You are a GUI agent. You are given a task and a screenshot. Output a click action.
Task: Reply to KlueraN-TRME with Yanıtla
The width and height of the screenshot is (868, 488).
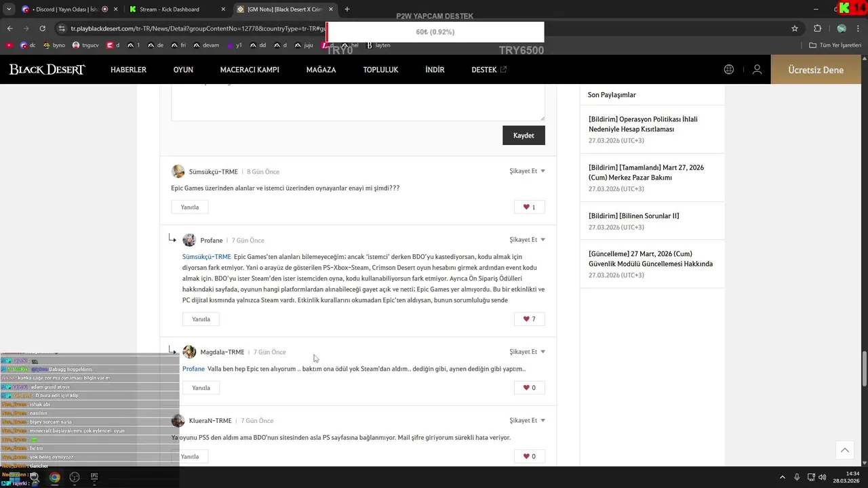click(190, 456)
